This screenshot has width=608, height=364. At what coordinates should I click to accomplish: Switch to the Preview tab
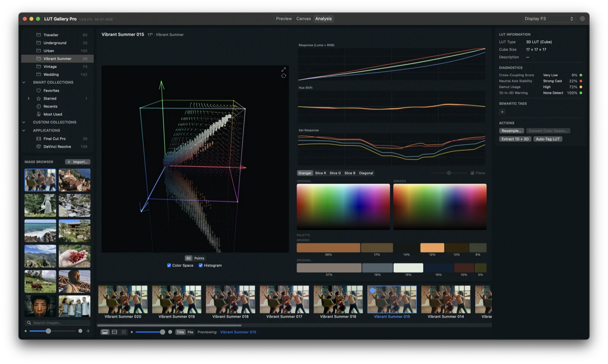[x=284, y=19]
